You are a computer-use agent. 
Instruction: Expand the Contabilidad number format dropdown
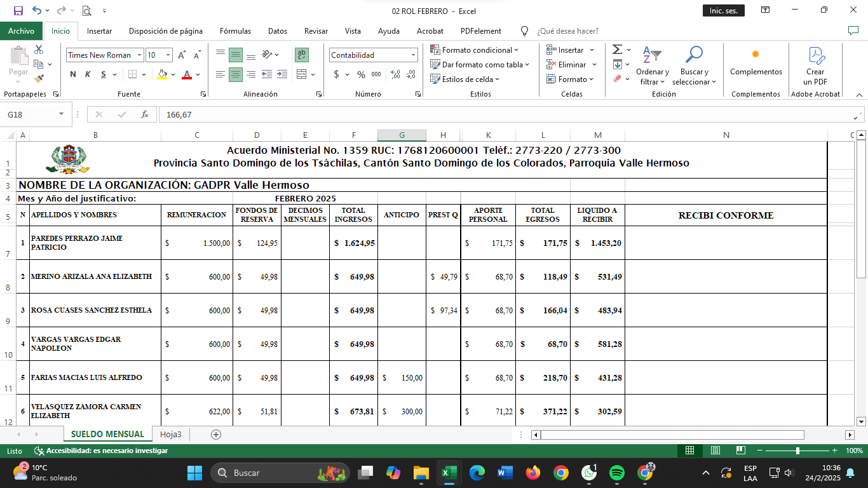414,55
